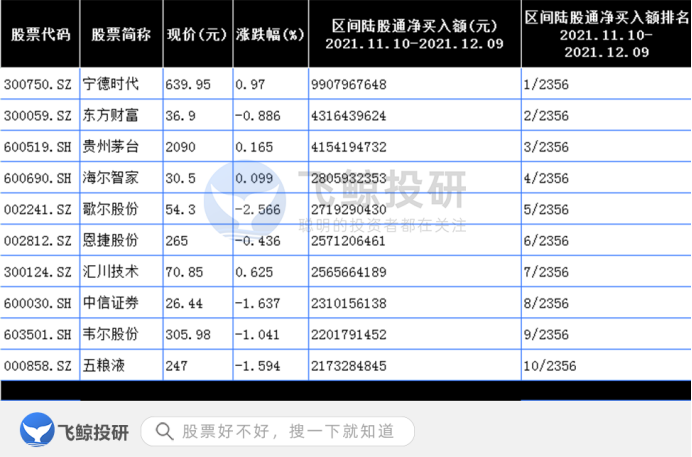Click net buy value 2565664189
This screenshot has width=692, height=457.
(x=349, y=272)
